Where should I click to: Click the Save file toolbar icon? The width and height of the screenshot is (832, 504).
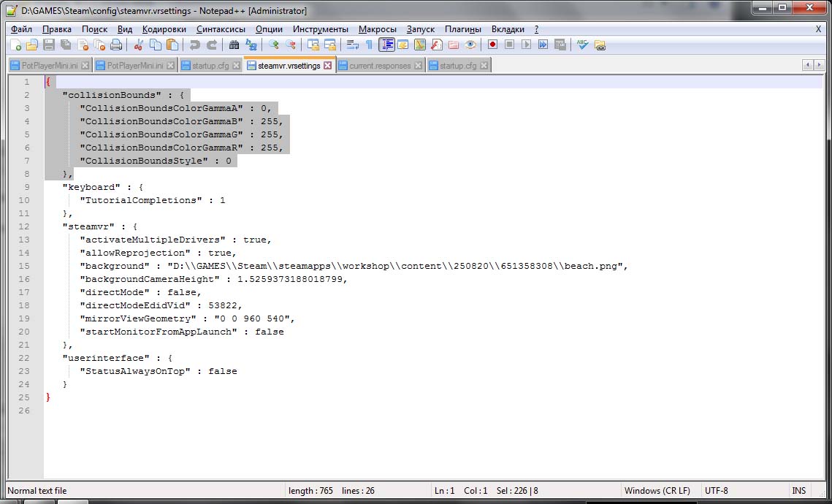pos(48,45)
